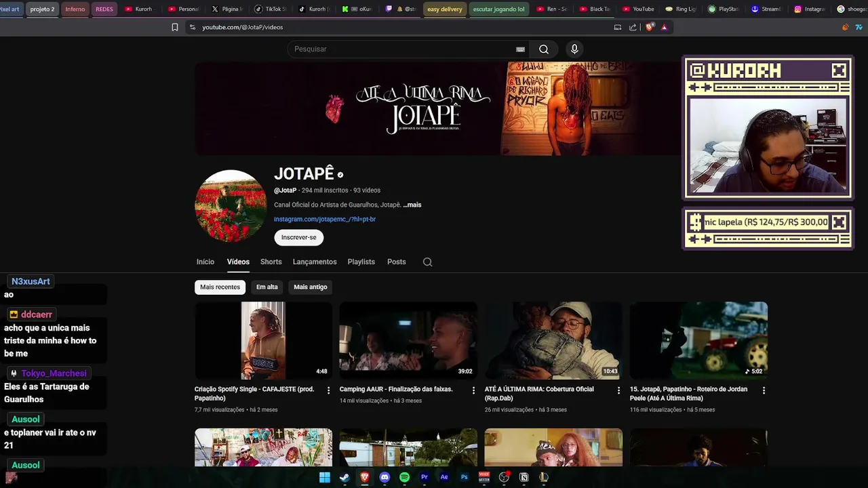Click the share icon in the address bar
868x488 pixels.
tap(633, 27)
